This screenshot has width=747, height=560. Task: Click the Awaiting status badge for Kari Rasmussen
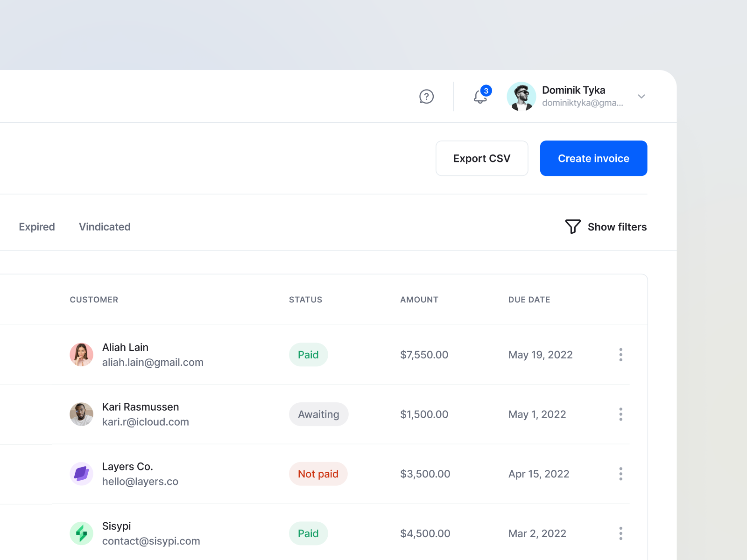tap(318, 414)
